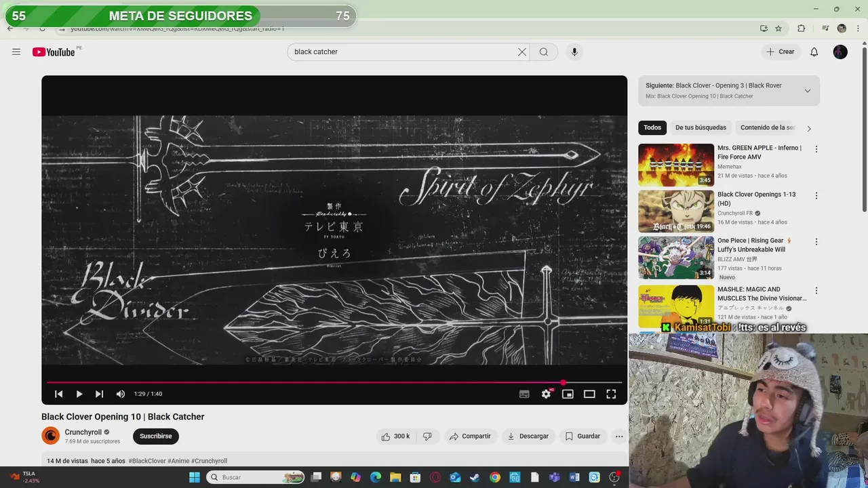The image size is (868, 488).
Task: Toggle theater mode view
Action: [x=589, y=394]
